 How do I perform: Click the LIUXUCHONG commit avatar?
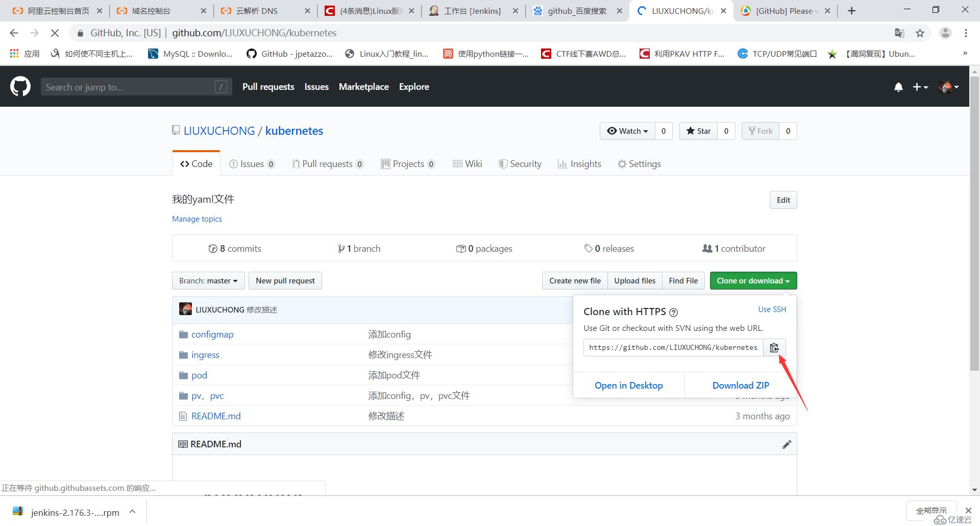185,309
